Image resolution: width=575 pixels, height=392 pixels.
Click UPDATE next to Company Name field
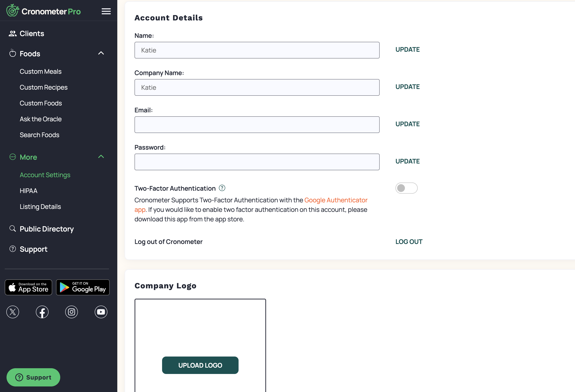click(408, 87)
